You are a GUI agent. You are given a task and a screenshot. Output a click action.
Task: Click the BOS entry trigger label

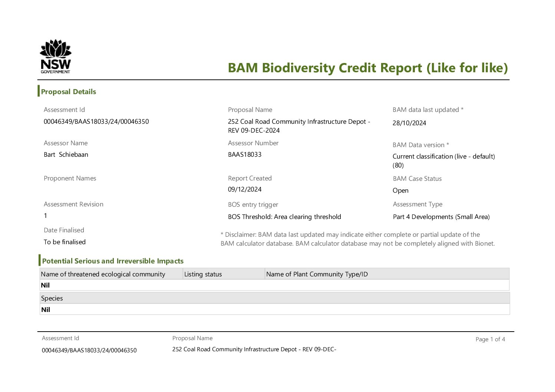click(253, 205)
